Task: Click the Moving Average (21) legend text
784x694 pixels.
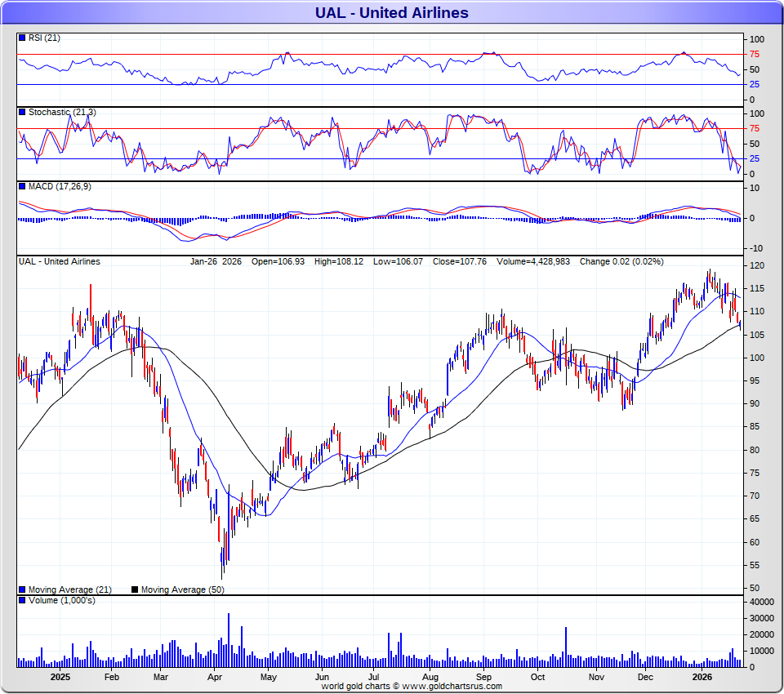Action: click(x=70, y=589)
